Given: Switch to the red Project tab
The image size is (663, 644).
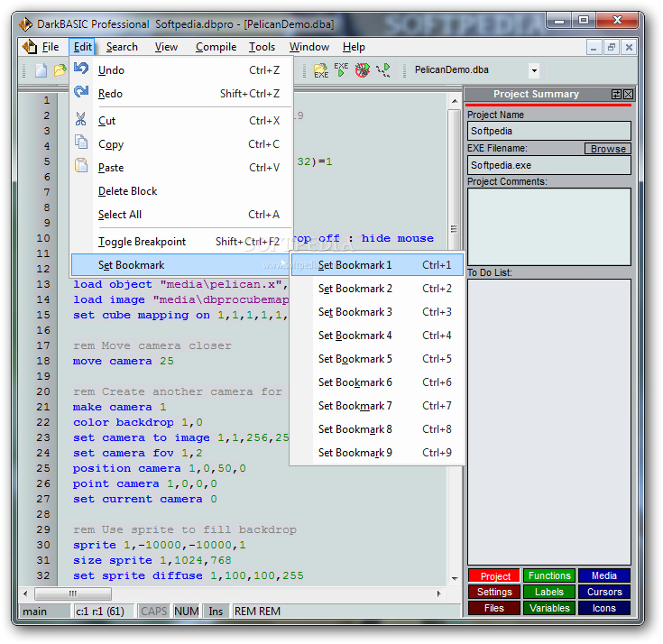Looking at the screenshot, I should pos(494,576).
